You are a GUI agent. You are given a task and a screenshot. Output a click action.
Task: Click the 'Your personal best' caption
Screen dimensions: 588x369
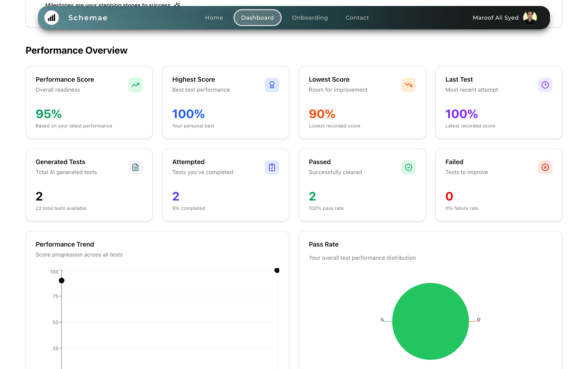coord(193,126)
